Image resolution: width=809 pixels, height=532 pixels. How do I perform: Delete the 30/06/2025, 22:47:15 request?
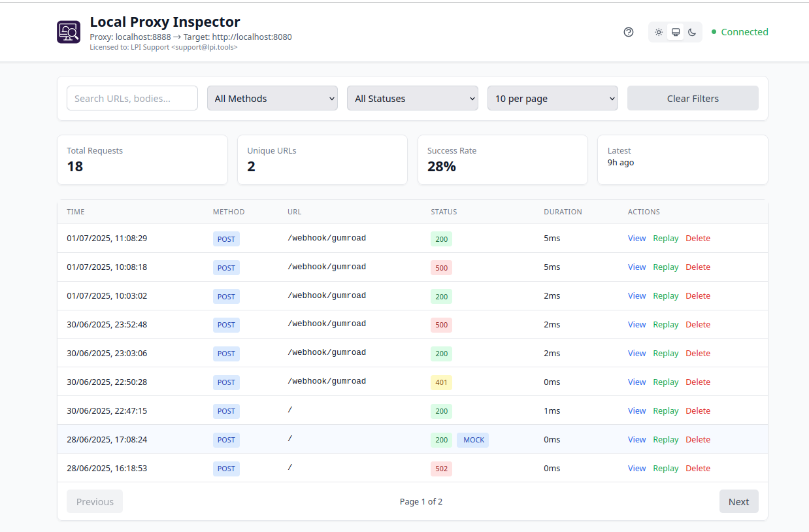[698, 411]
